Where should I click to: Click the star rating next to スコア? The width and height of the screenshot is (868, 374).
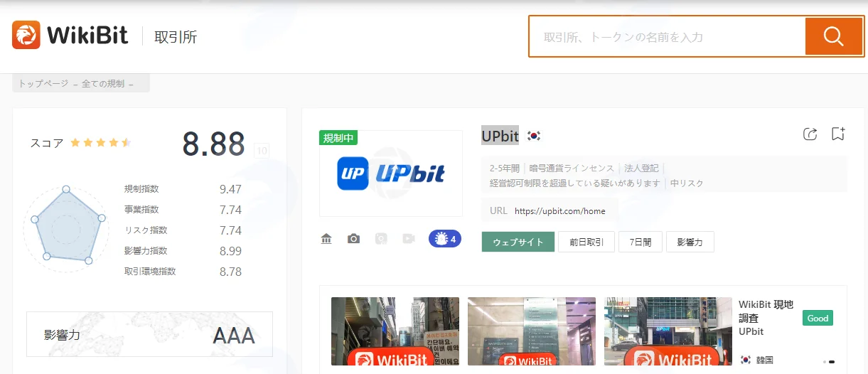point(100,143)
